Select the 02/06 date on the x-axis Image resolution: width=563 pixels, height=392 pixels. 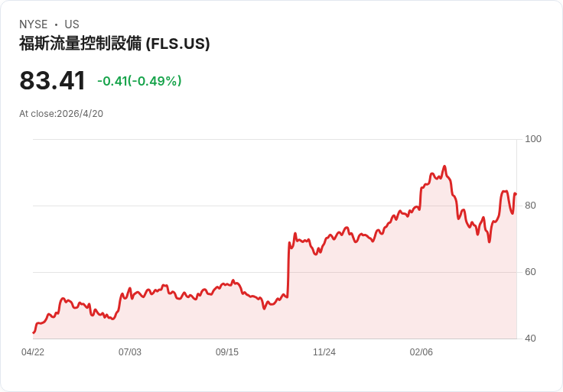421,352
